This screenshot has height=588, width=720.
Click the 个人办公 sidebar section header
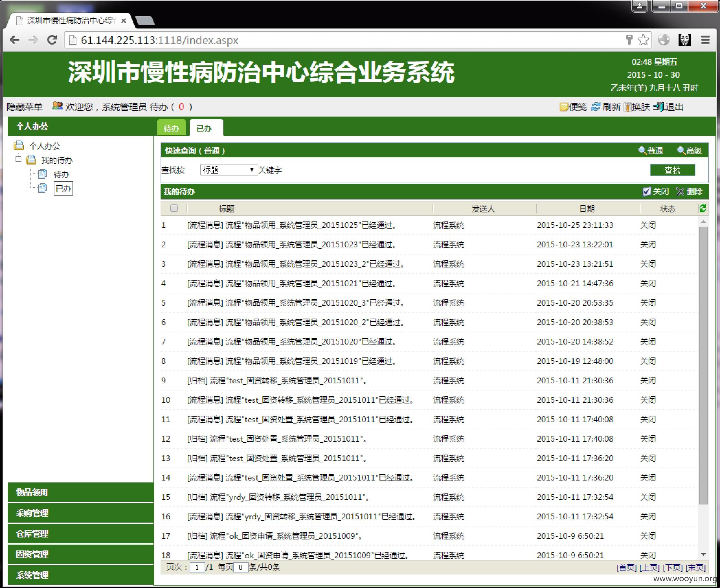tap(81, 126)
